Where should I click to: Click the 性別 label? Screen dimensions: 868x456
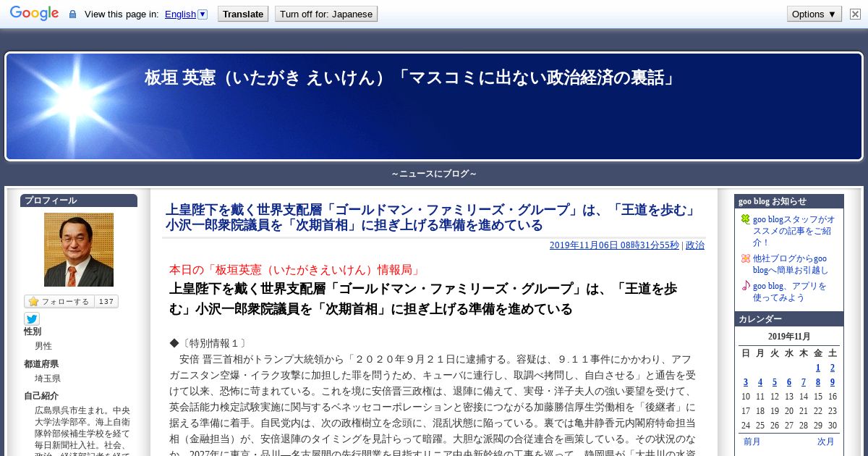click(33, 331)
